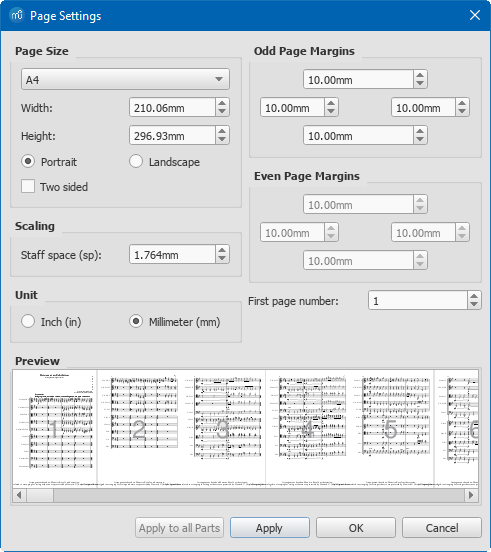
Task: Increase First page number arrow
Action: point(474,296)
